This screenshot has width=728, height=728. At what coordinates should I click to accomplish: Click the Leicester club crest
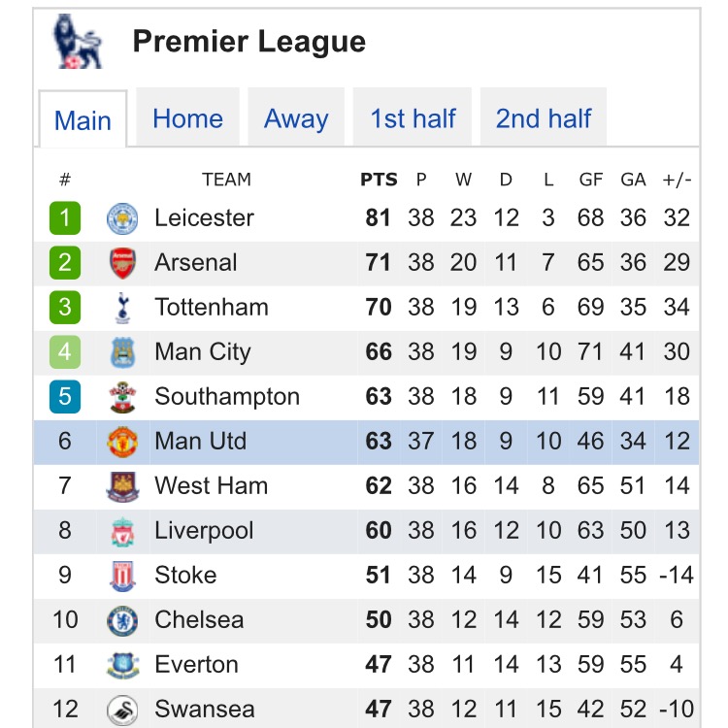122,218
